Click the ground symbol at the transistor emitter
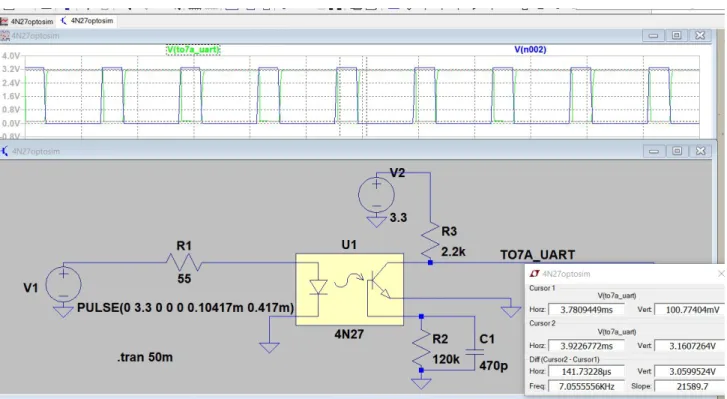Image resolution: width=727 pixels, height=399 pixels. [x=510, y=311]
